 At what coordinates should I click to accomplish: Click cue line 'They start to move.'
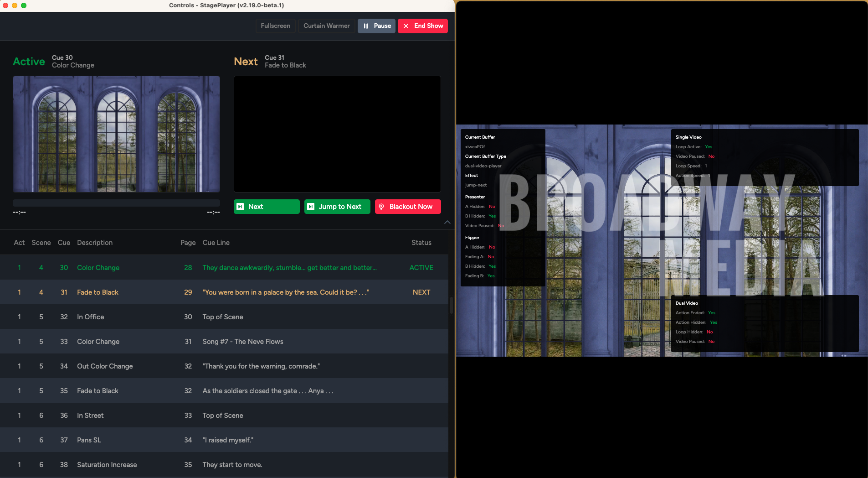pos(232,465)
